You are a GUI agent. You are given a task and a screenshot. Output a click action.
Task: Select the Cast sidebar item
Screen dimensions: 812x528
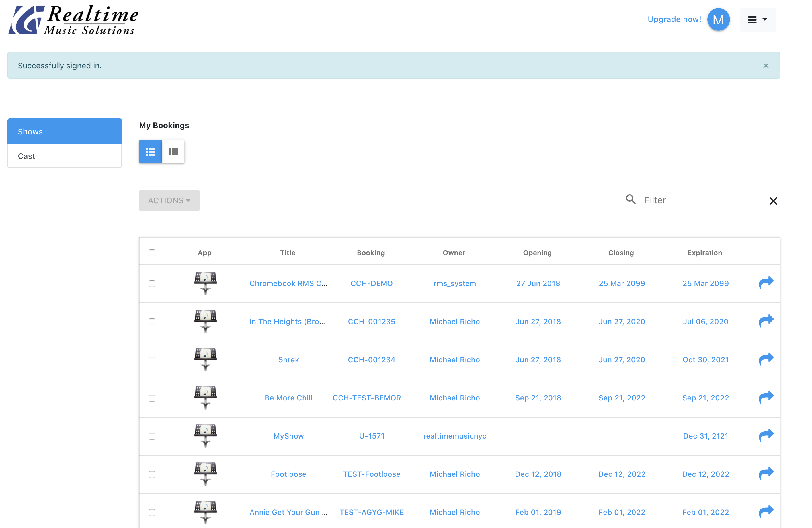pyautogui.click(x=64, y=156)
